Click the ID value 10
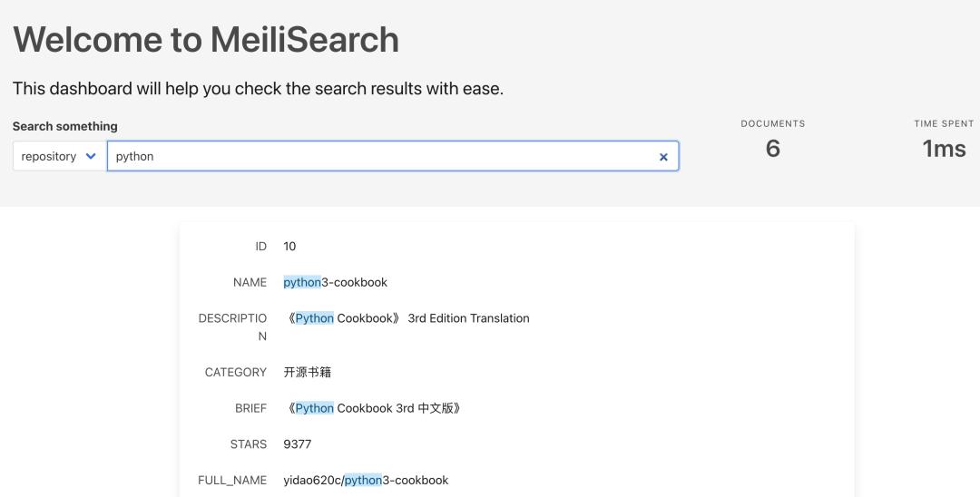The width and height of the screenshot is (980, 497). (x=289, y=246)
